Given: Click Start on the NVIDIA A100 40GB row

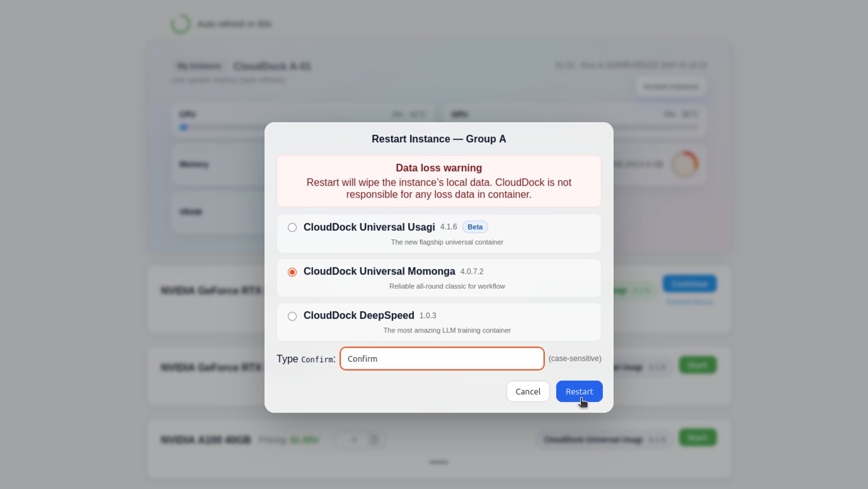Looking at the screenshot, I should point(697,437).
